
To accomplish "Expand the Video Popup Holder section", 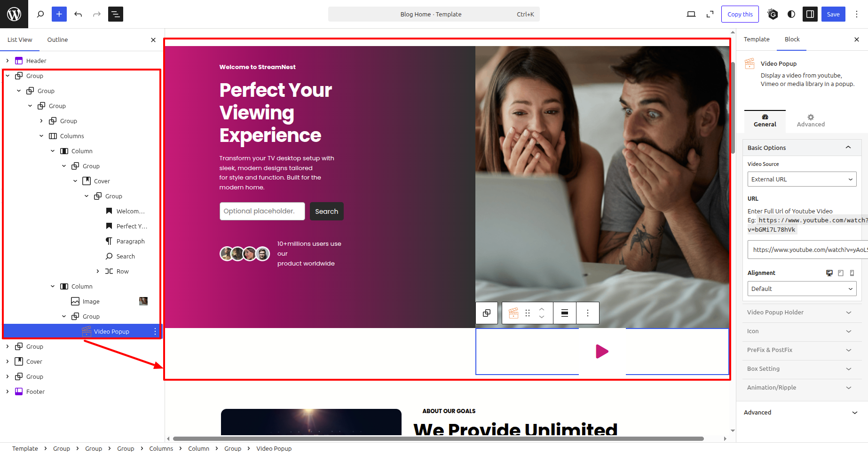I will (802, 313).
